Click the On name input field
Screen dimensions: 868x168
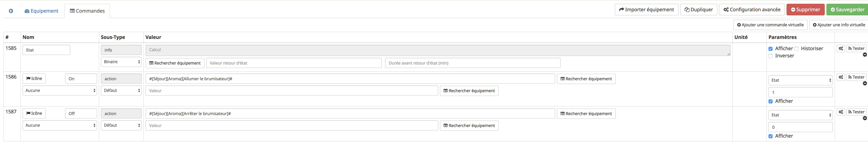(81, 79)
